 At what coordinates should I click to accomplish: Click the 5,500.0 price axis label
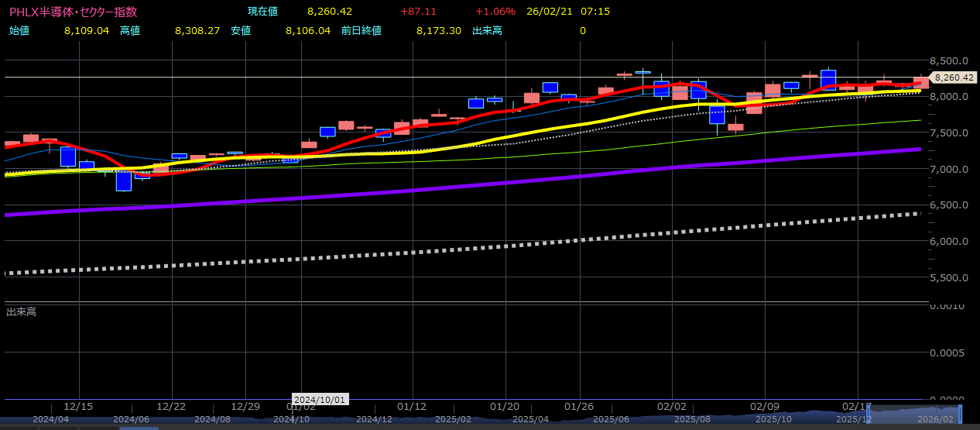click(947, 277)
